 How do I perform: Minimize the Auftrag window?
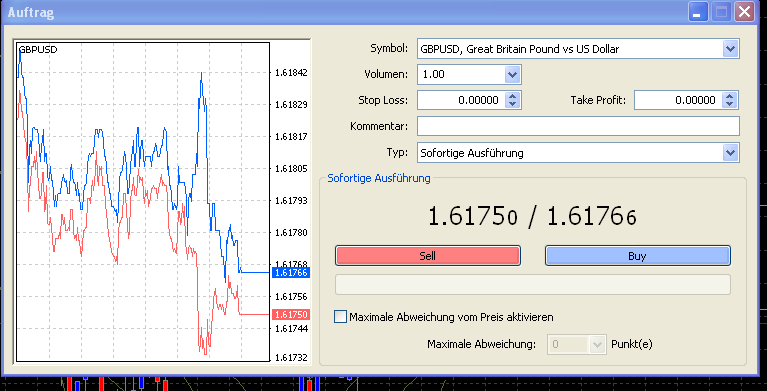[x=698, y=12]
